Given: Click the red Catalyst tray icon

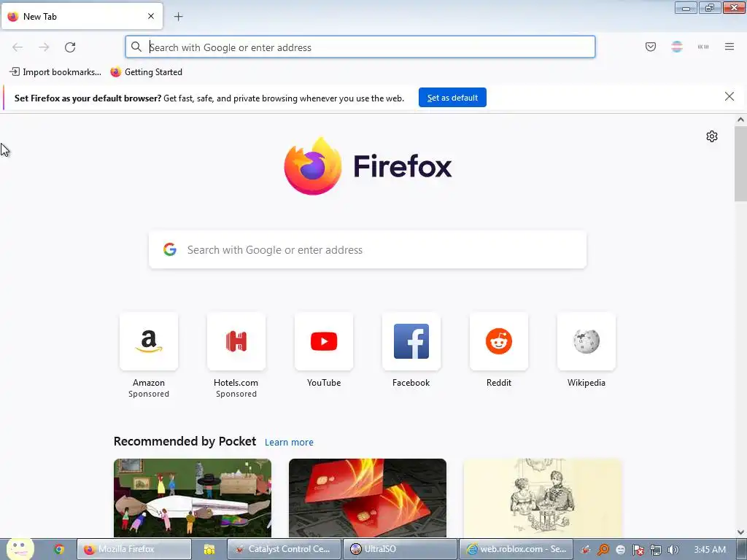Looking at the screenshot, I should coord(586,550).
